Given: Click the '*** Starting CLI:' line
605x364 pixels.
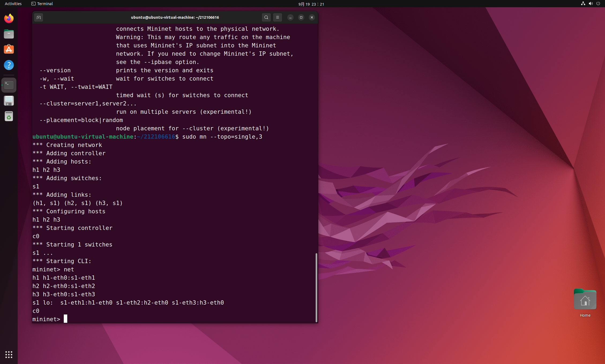Looking at the screenshot, I should [62, 261].
